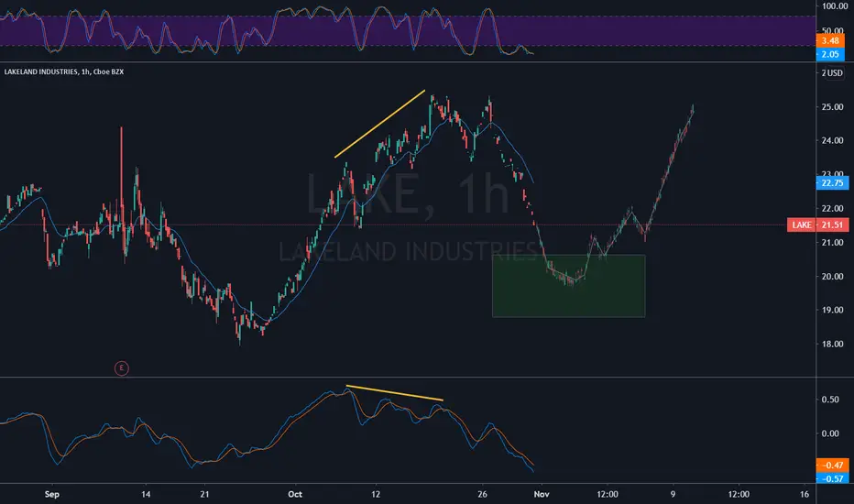Click the blue -0.57 MACD value label
The width and height of the screenshot is (854, 504).
pyautogui.click(x=832, y=479)
